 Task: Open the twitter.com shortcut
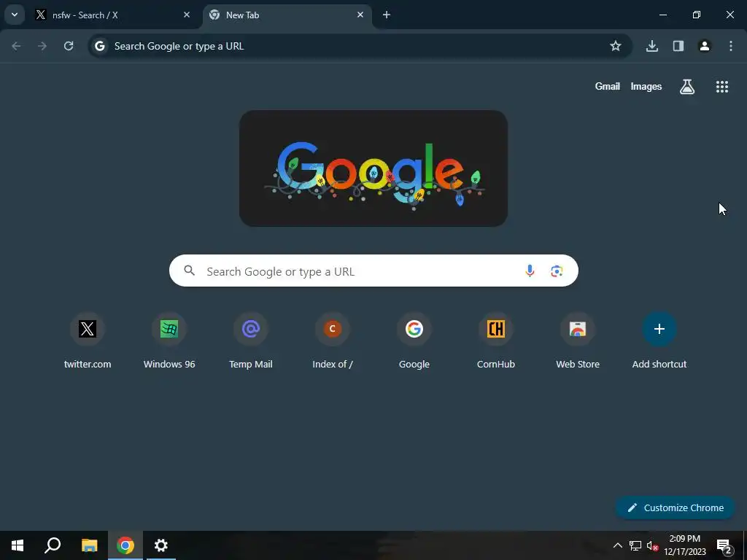point(88,341)
